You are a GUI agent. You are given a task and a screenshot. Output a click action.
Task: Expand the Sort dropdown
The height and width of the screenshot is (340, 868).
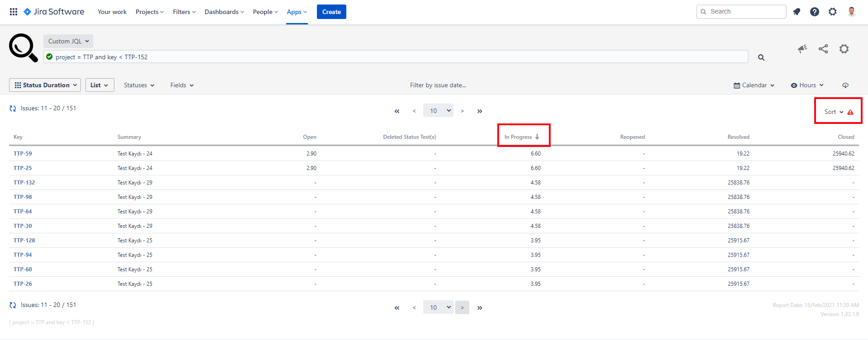tap(834, 112)
